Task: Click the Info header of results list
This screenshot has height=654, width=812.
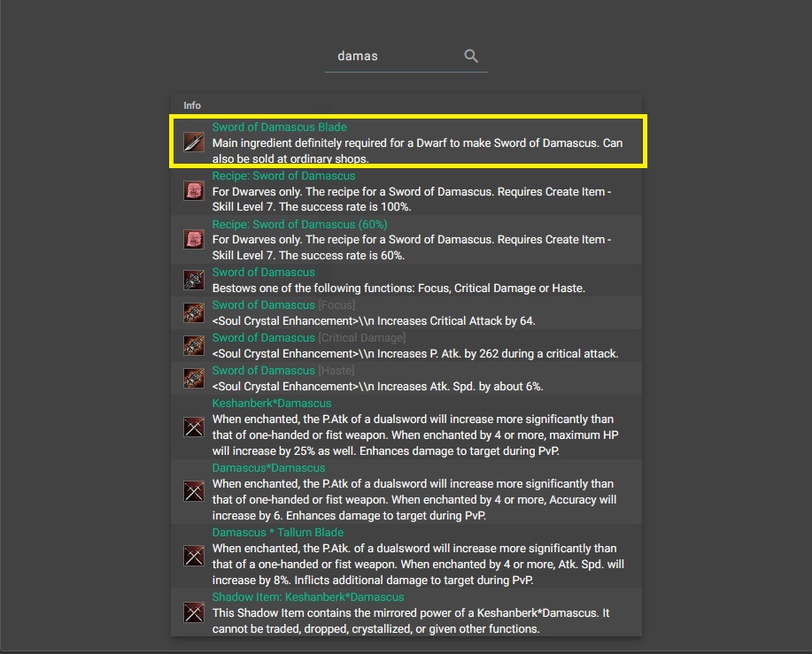Action: pyautogui.click(x=192, y=105)
